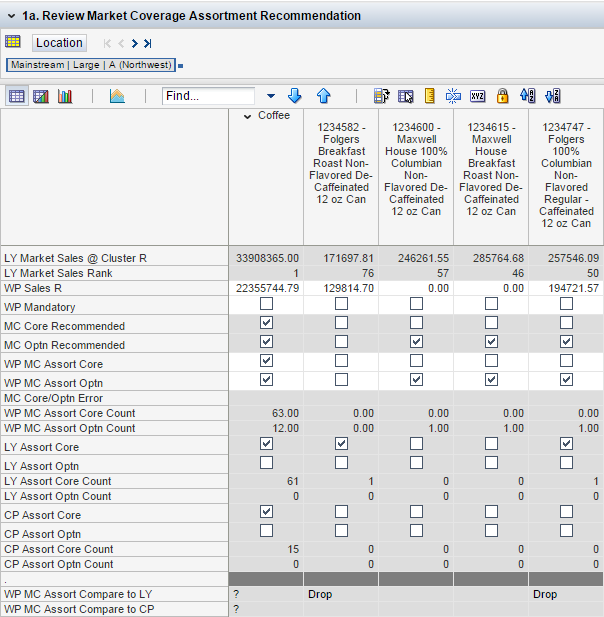
Task: Go to the next location page
Action: [x=135, y=43]
